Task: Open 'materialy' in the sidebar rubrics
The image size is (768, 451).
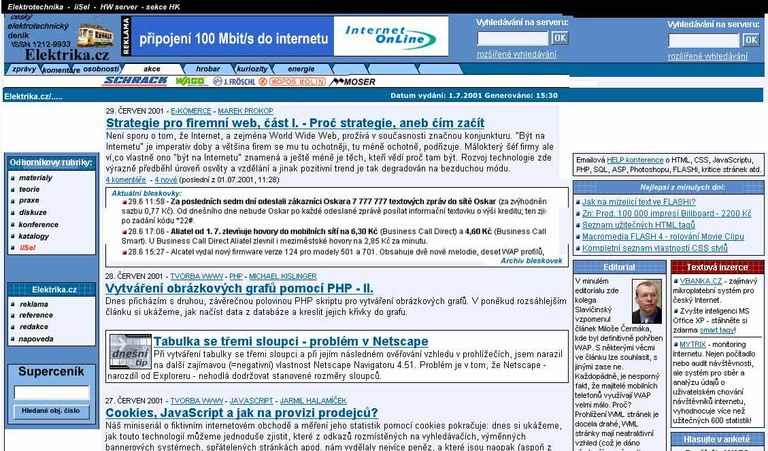Action: click(x=36, y=178)
